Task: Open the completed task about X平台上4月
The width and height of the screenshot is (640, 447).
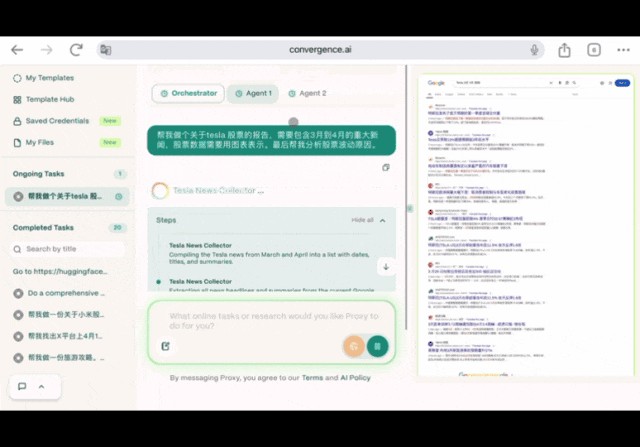Action: click(58, 336)
